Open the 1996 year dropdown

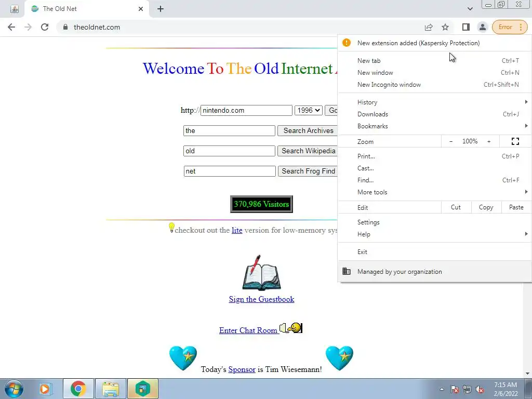pos(309,110)
